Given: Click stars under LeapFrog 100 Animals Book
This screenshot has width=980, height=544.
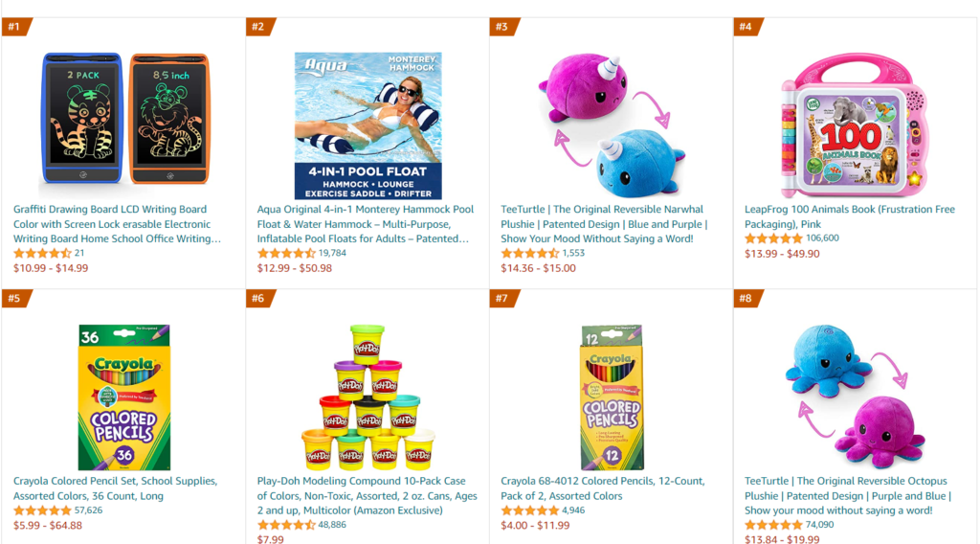Looking at the screenshot, I should [x=773, y=238].
